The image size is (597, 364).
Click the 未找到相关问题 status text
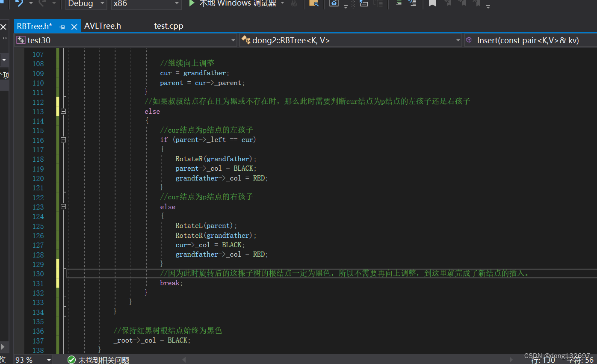[x=103, y=360]
